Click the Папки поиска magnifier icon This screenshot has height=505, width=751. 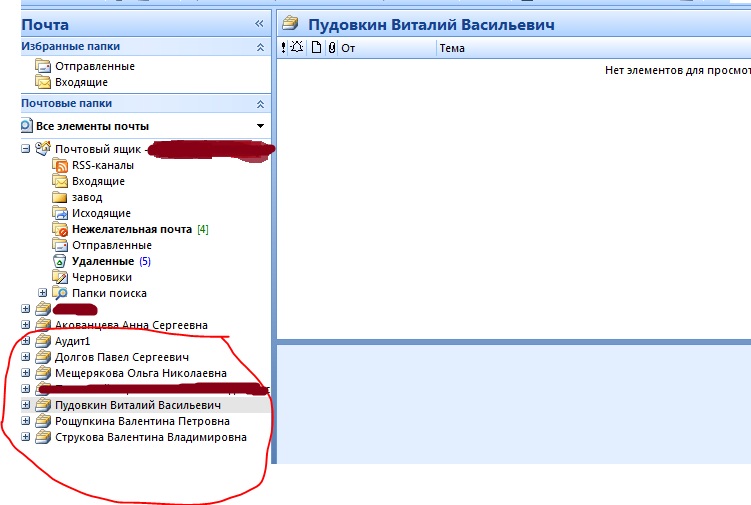60,293
